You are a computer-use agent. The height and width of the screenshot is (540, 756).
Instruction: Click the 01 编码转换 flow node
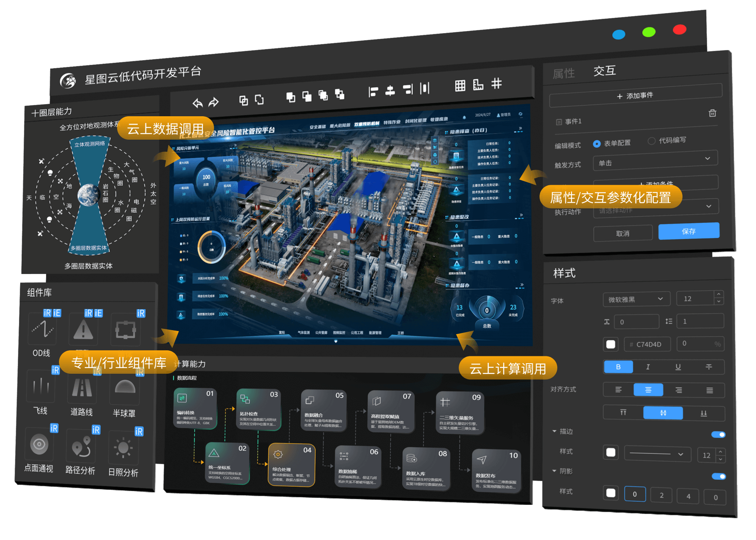[x=195, y=408]
